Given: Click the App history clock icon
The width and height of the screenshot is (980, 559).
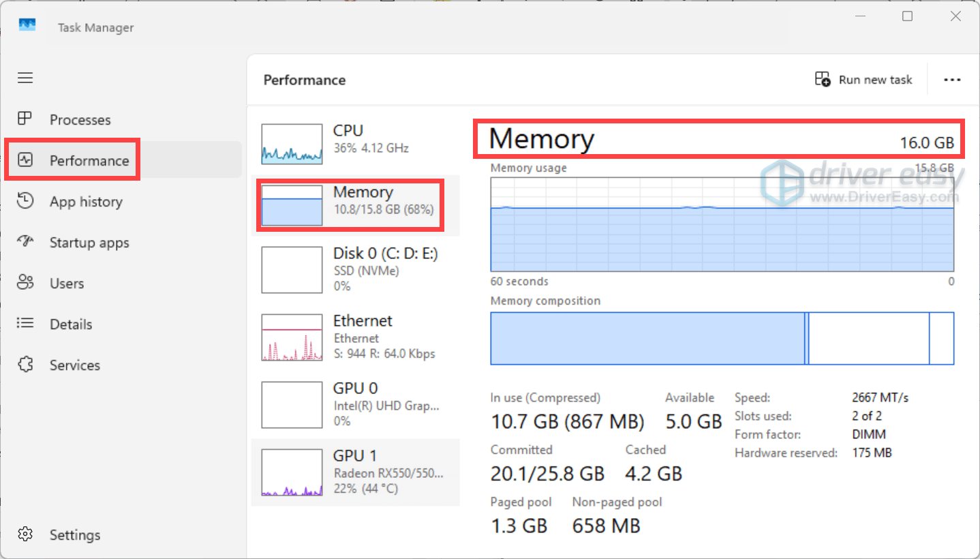Looking at the screenshot, I should [25, 201].
